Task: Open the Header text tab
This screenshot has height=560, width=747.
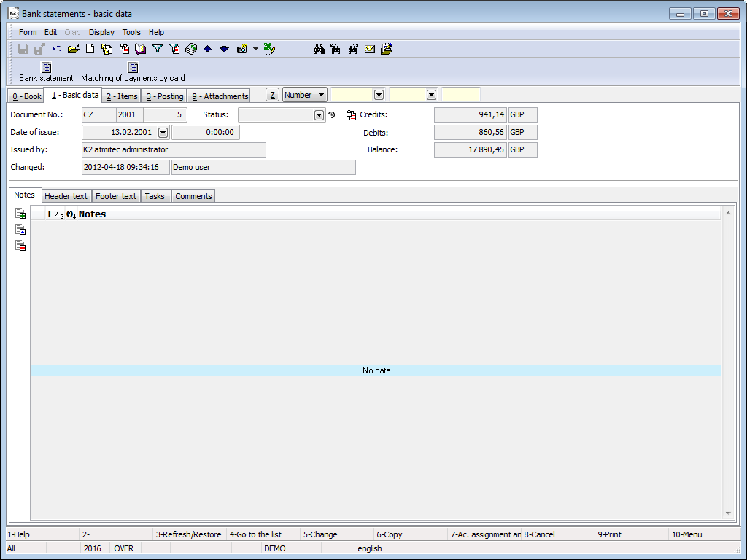Action: tap(66, 196)
